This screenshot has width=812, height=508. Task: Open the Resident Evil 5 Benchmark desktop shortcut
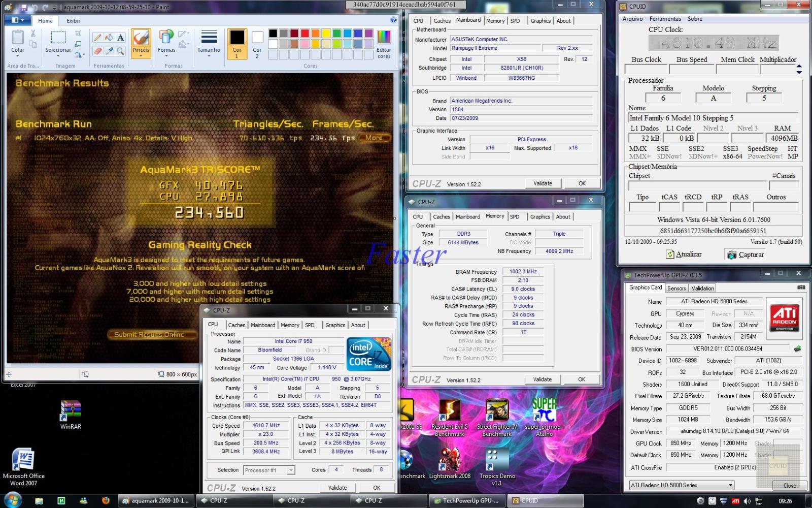click(x=450, y=418)
